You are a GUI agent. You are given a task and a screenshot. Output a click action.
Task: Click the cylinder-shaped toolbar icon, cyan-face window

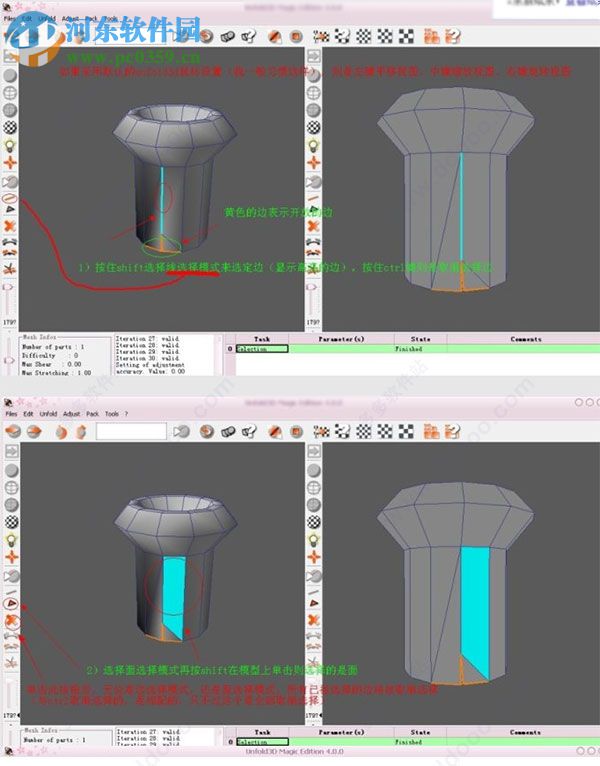tap(228, 431)
